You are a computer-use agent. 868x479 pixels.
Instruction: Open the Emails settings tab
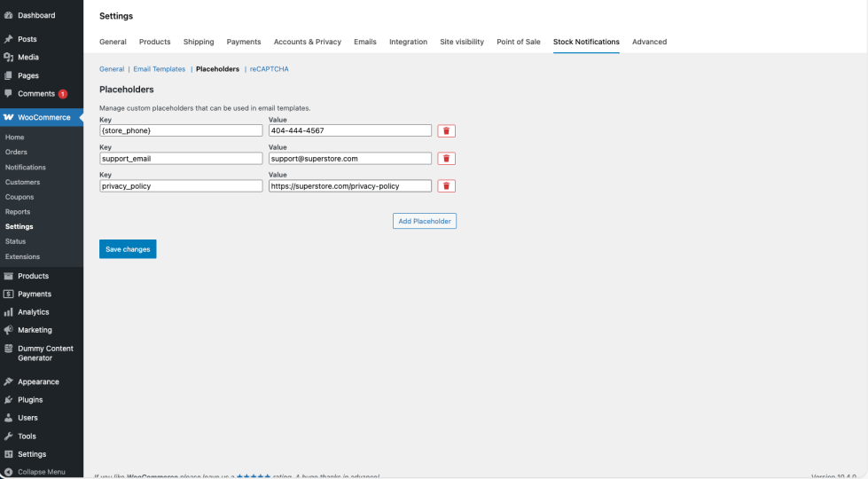(364, 42)
